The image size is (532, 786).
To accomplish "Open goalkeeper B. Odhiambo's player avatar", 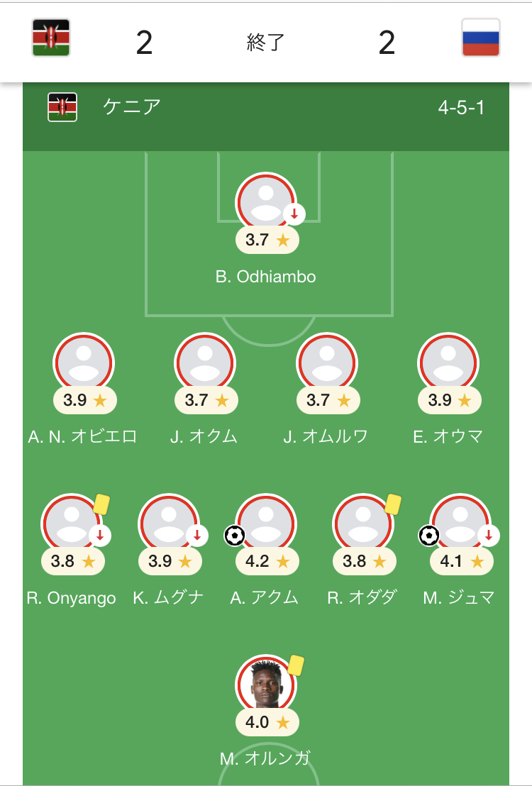I will point(266,202).
